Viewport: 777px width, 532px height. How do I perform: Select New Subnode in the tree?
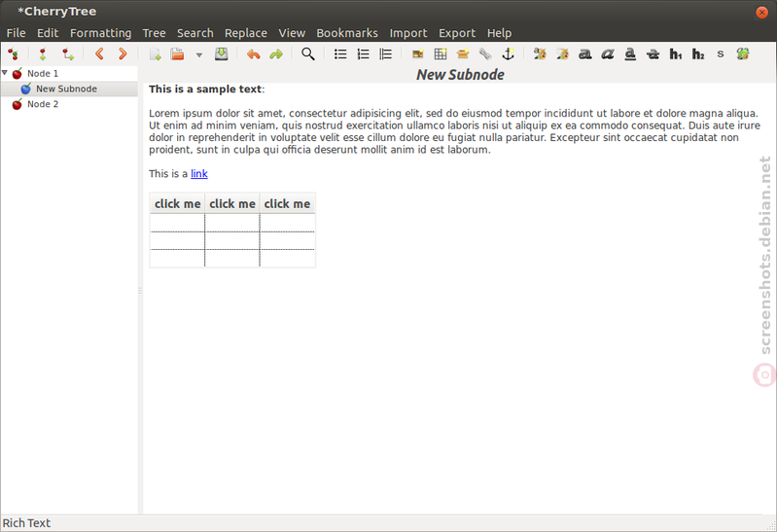coord(66,89)
